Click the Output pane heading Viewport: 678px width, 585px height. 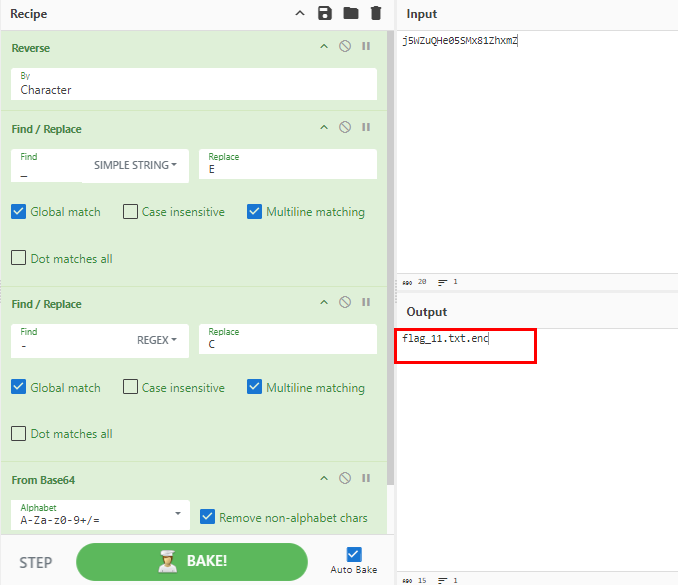(427, 312)
